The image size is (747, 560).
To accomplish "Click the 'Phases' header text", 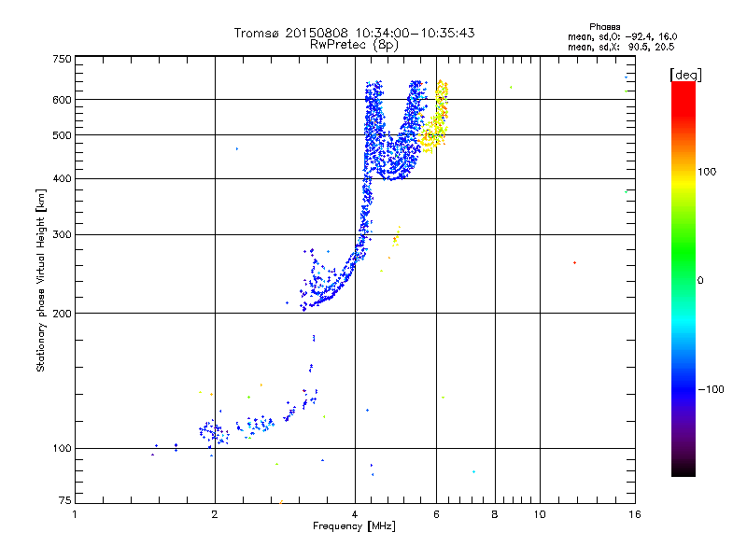I will tap(604, 27).
